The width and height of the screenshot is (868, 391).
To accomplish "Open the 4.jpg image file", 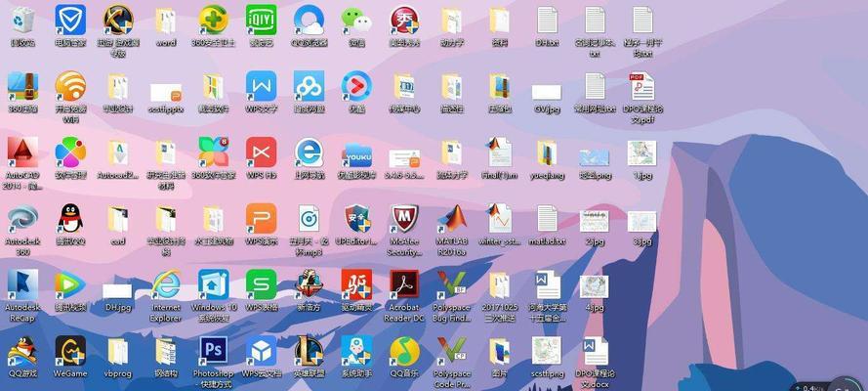I will [x=595, y=286].
